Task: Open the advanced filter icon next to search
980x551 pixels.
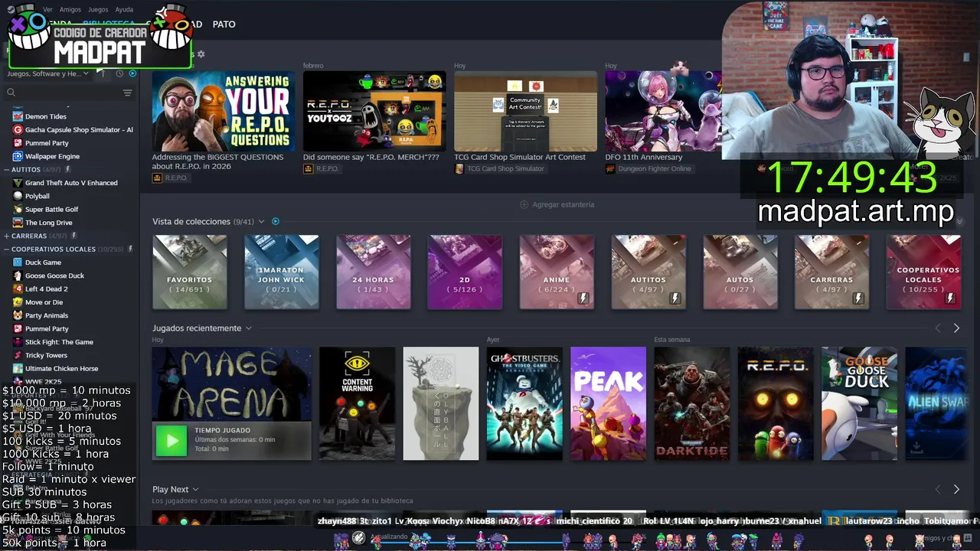Action: click(x=127, y=93)
